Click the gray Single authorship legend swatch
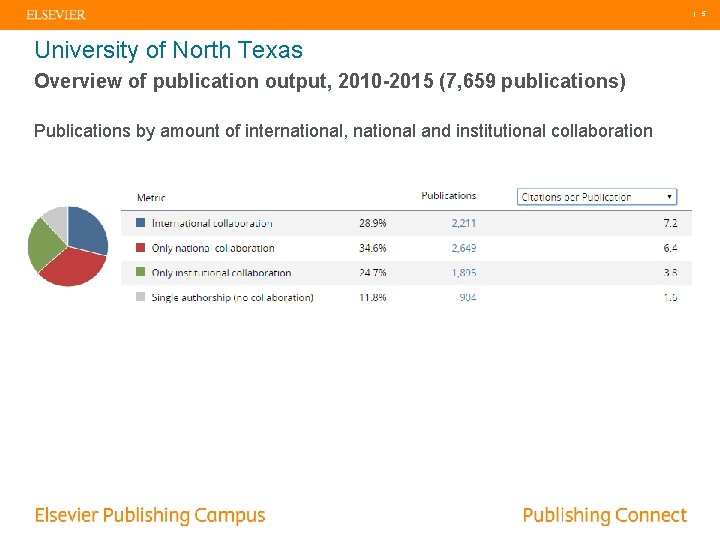 click(141, 297)
